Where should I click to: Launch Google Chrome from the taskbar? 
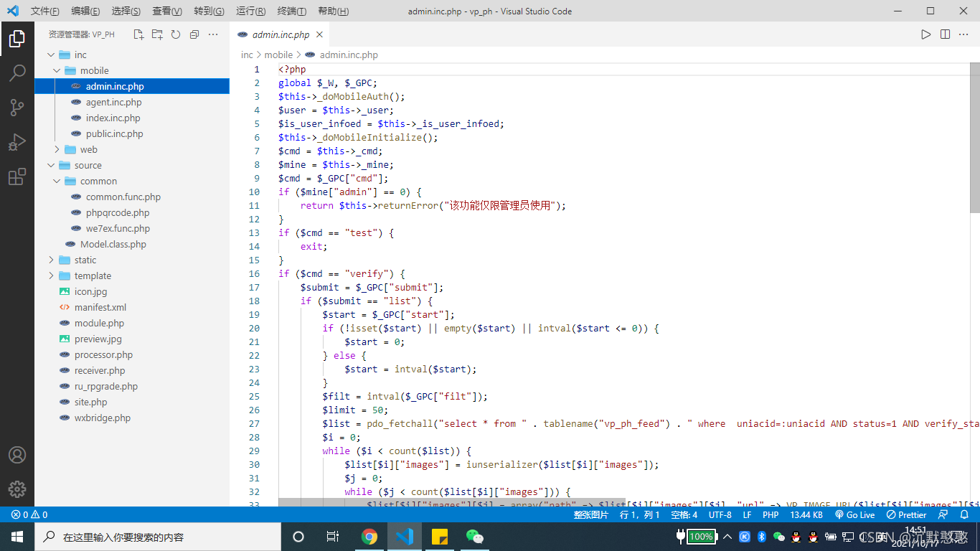click(369, 537)
